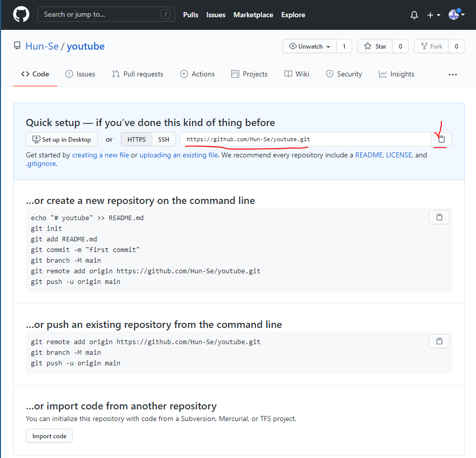Click the "echo # youtube" command line

[x=87, y=218]
